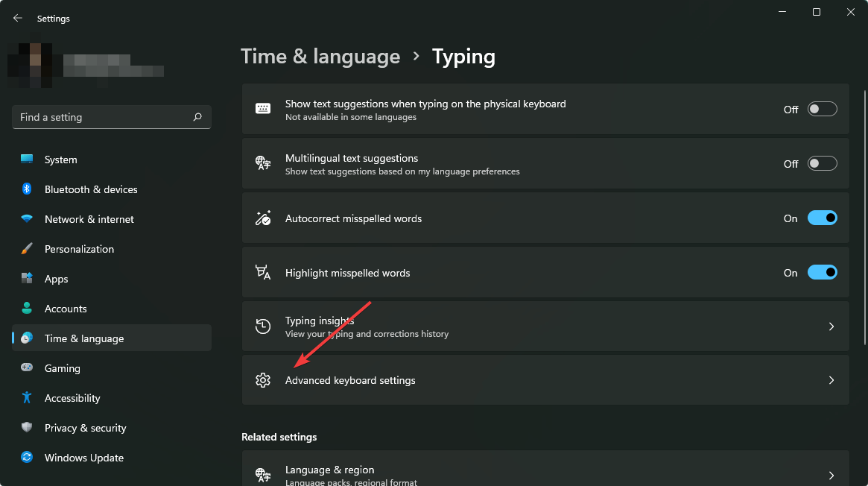Open Accounts settings
The height and width of the screenshot is (486, 868).
click(111, 309)
